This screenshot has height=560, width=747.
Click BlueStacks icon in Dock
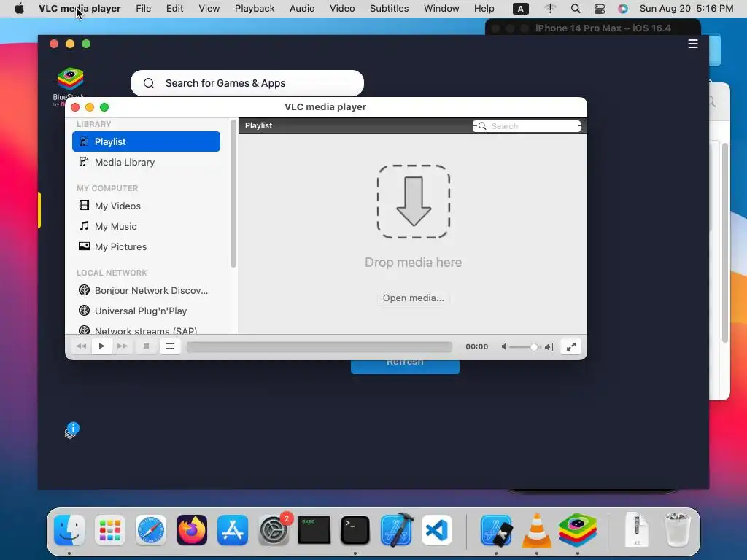(578, 530)
